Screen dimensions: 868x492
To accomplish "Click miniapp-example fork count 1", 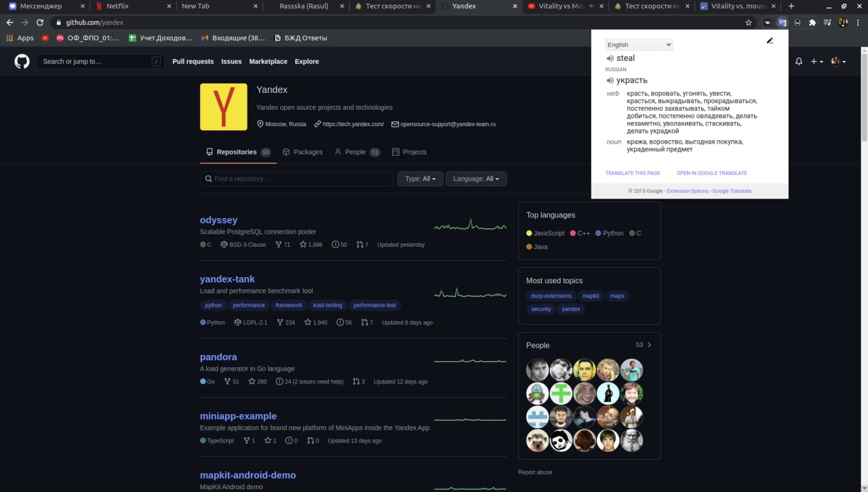I will 249,440.
